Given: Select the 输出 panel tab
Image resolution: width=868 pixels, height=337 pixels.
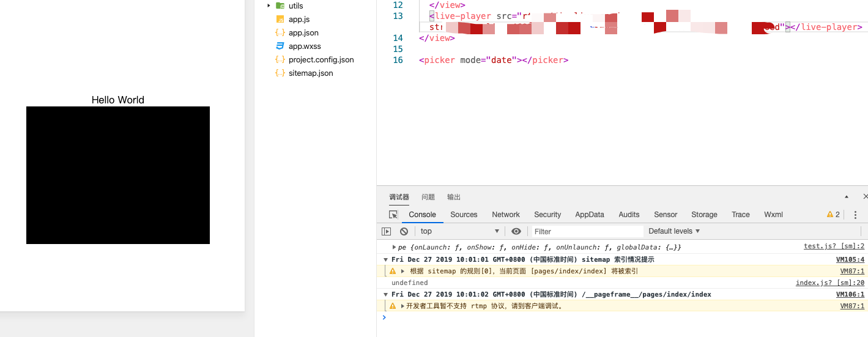Looking at the screenshot, I should 454,197.
